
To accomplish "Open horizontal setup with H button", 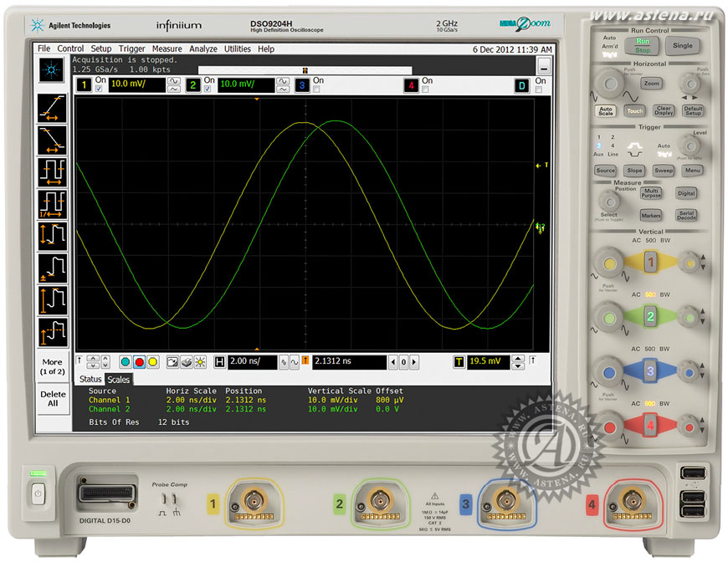I will click(219, 362).
